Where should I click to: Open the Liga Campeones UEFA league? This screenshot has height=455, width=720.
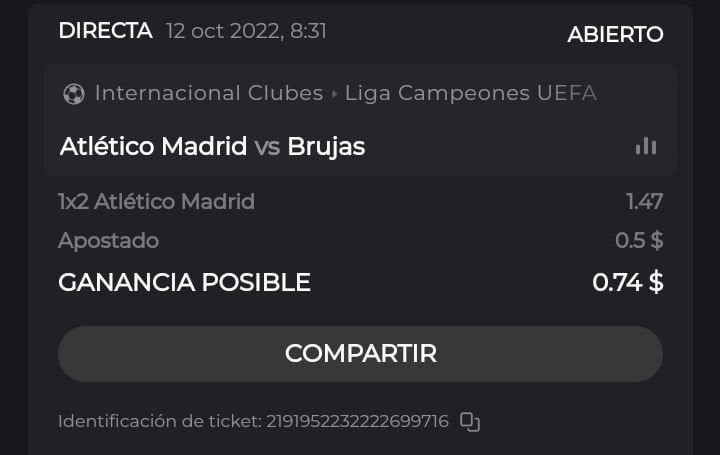click(x=470, y=93)
